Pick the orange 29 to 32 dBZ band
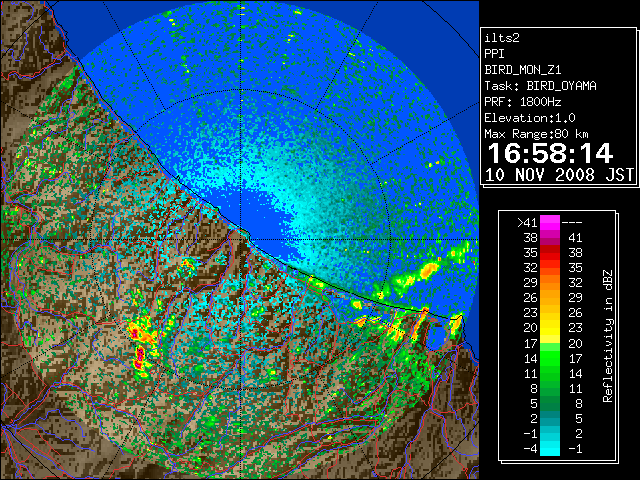This screenshot has width=640, height=480. coord(550,283)
